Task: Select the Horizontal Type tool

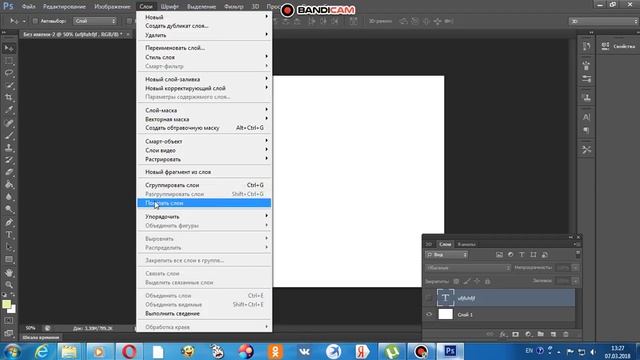Action: 9,235
